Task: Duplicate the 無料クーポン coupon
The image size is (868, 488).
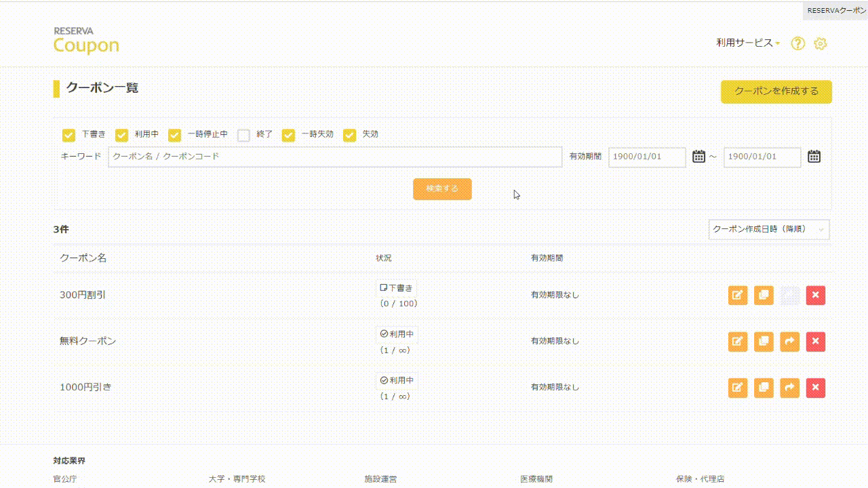Action: (764, 342)
